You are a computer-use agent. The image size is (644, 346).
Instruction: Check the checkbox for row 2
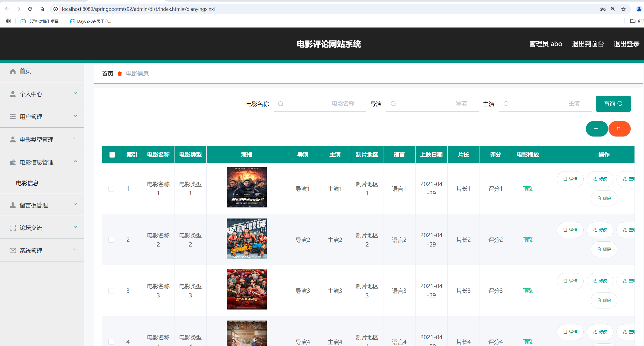[112, 240]
